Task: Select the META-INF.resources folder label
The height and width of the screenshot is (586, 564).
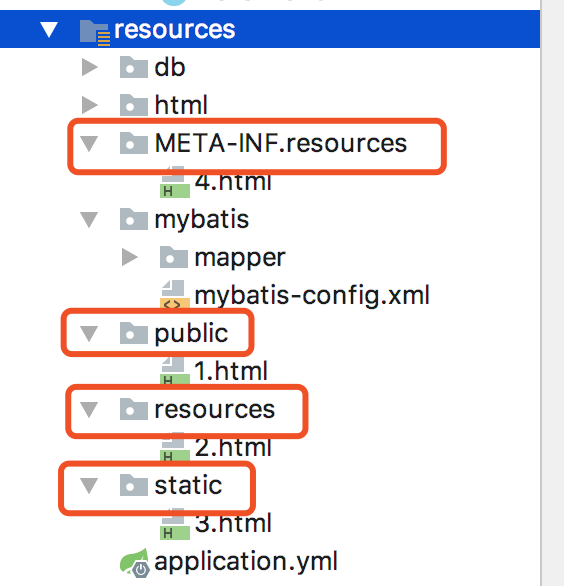Action: coord(280,143)
